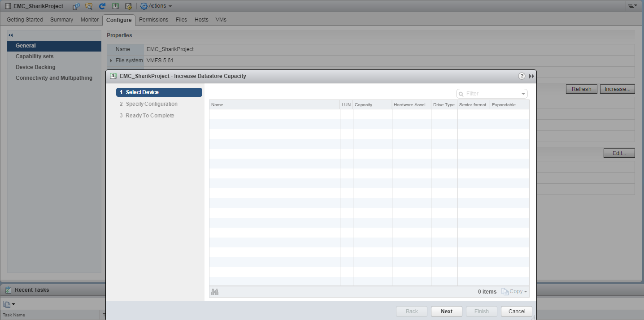Click the increase datastore capacity toolbar icon
The image size is (644, 320).
[x=115, y=6]
